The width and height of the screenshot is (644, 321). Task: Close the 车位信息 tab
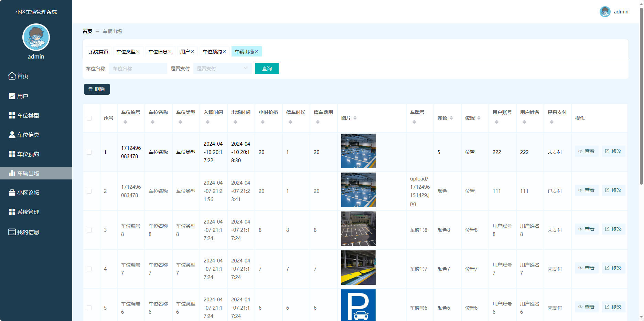[170, 52]
